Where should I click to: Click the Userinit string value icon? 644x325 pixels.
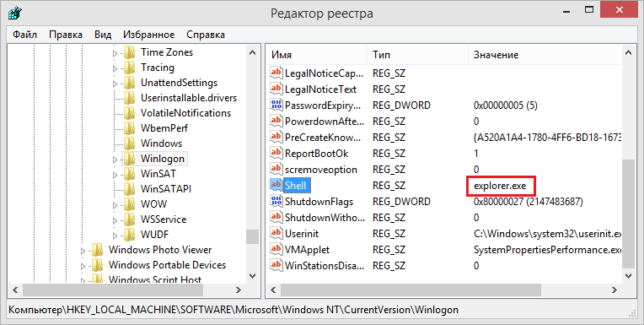(x=276, y=233)
